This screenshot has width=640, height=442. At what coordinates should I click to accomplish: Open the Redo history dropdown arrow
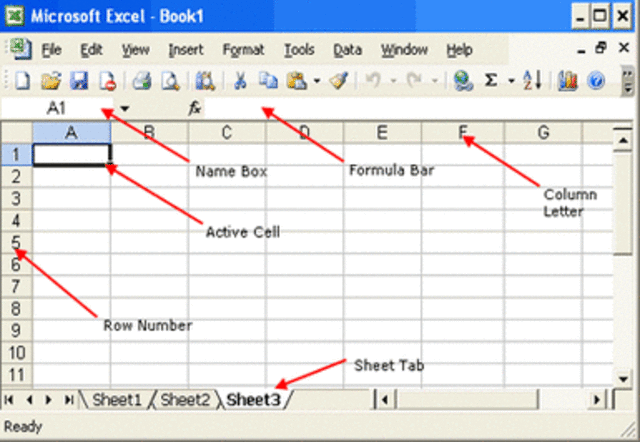(x=435, y=81)
